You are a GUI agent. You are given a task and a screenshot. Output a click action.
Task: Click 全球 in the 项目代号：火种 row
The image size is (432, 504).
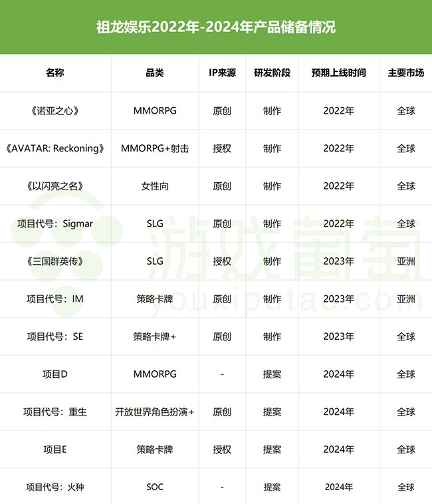pyautogui.click(x=405, y=487)
